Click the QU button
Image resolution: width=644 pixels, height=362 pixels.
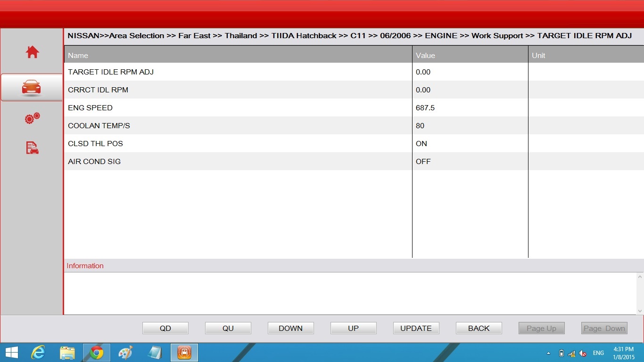click(228, 328)
